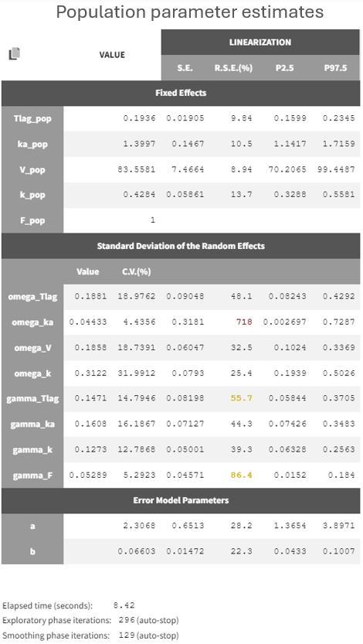363x644 pixels.
Task: Click the Fixed Effects section header
Action: 181,93
